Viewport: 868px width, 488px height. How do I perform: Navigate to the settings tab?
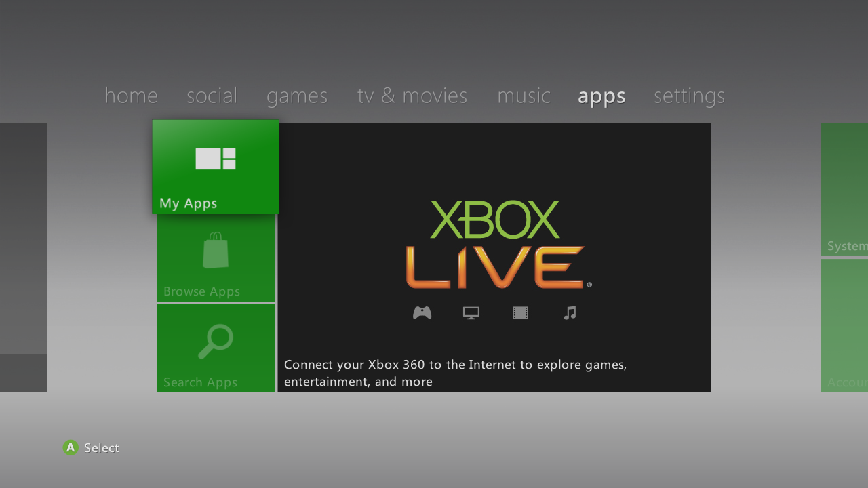[x=689, y=96]
